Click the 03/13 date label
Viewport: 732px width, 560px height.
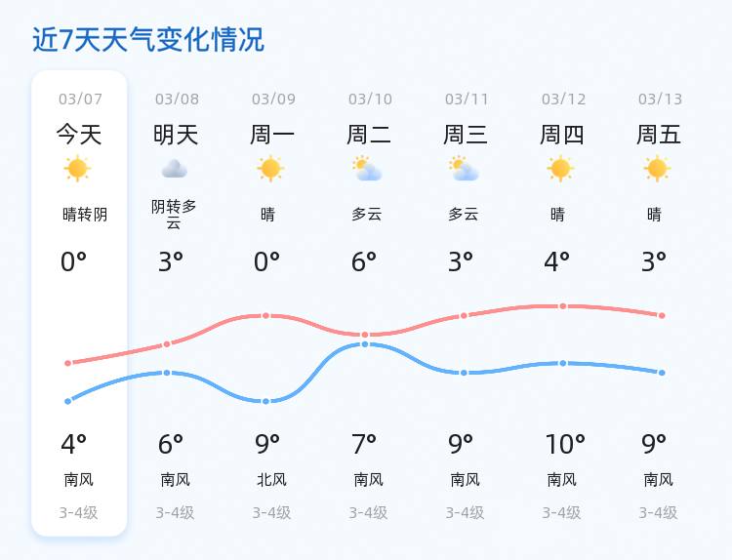pyautogui.click(x=660, y=100)
